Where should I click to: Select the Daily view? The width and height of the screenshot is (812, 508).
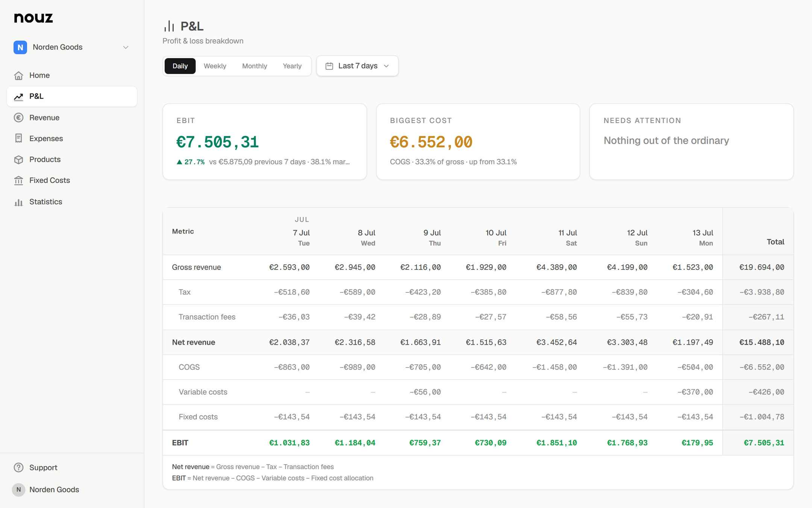click(x=180, y=66)
